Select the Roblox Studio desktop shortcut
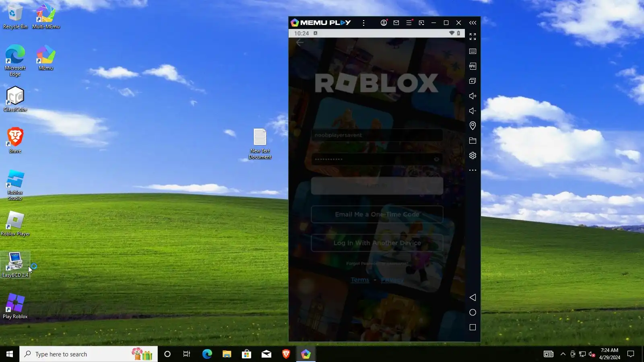The image size is (644, 362). pyautogui.click(x=15, y=185)
